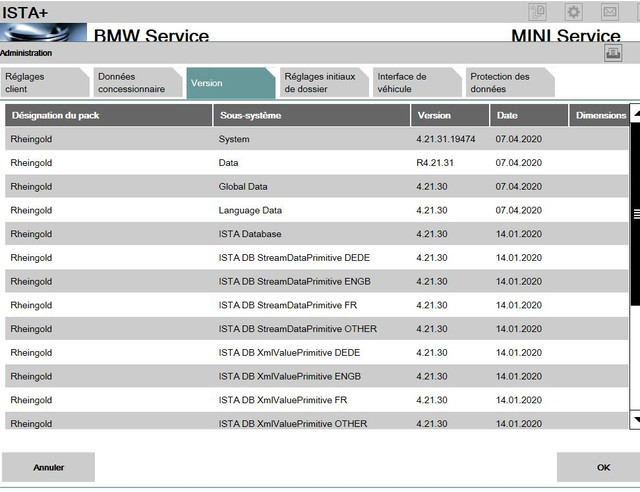
Task: Click ISTA Database date 14.01.2020
Action: [x=519, y=234]
